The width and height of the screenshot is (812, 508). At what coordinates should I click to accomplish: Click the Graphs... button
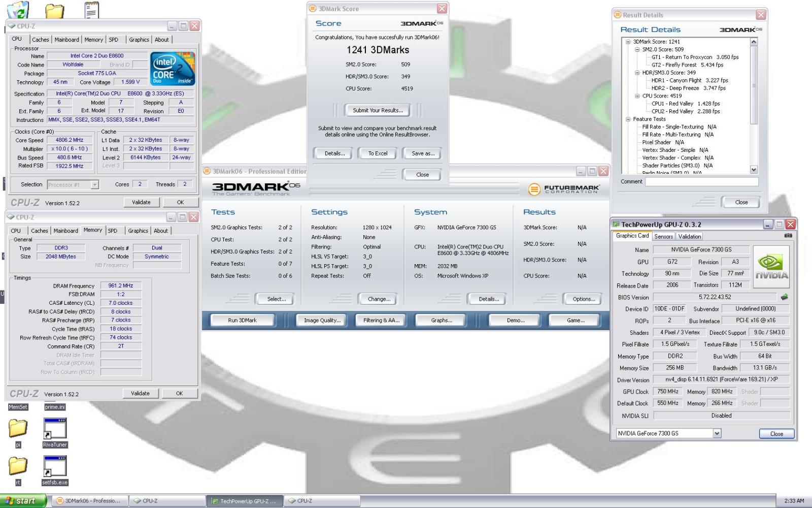coord(442,321)
